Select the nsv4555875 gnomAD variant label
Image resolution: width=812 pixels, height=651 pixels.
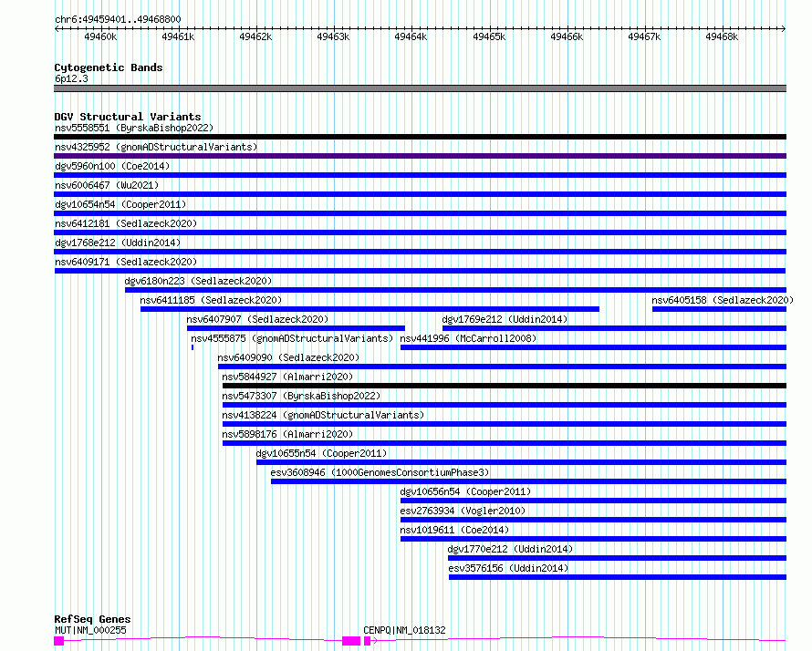tap(292, 338)
